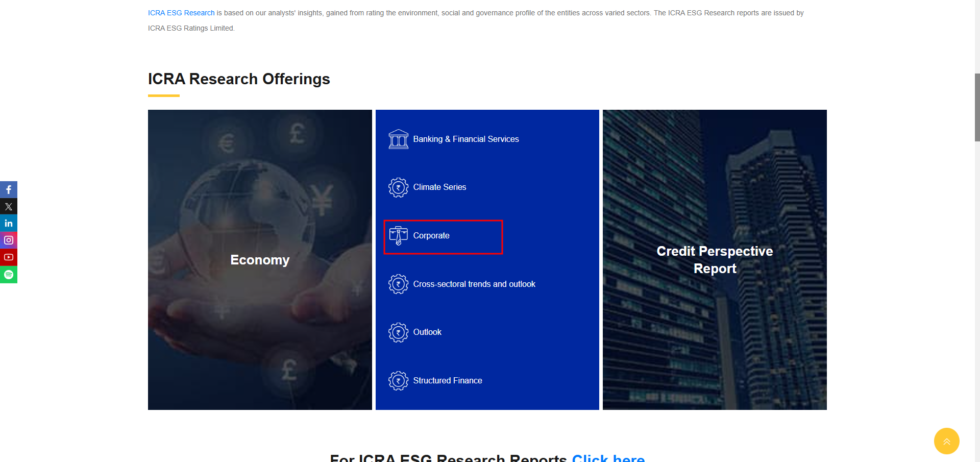Click the Corporate tie icon

tap(398, 236)
